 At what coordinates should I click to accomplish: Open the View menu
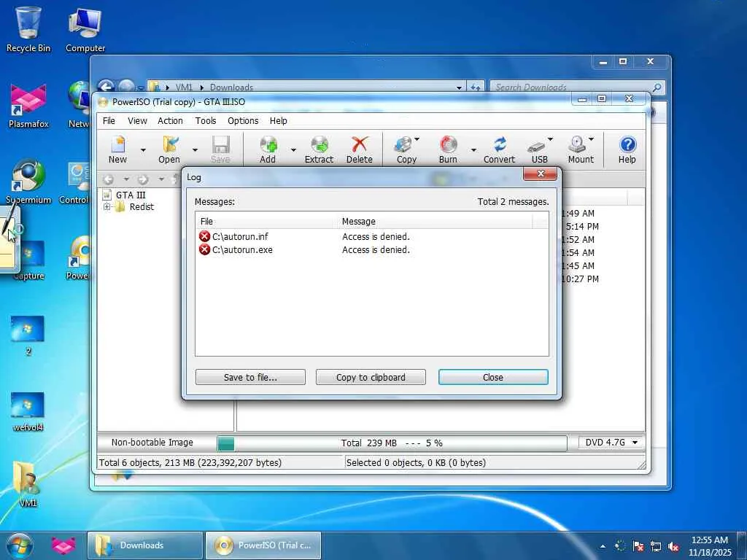137,121
